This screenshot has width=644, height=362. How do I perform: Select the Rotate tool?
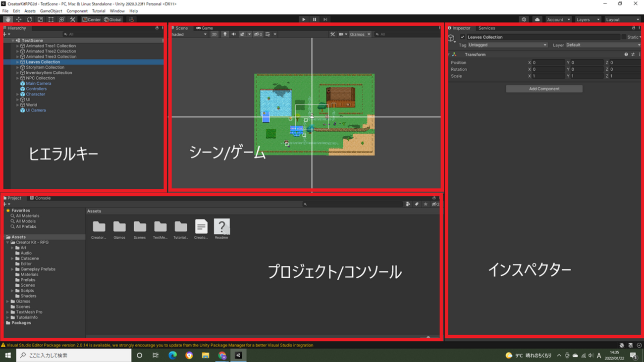tap(29, 19)
